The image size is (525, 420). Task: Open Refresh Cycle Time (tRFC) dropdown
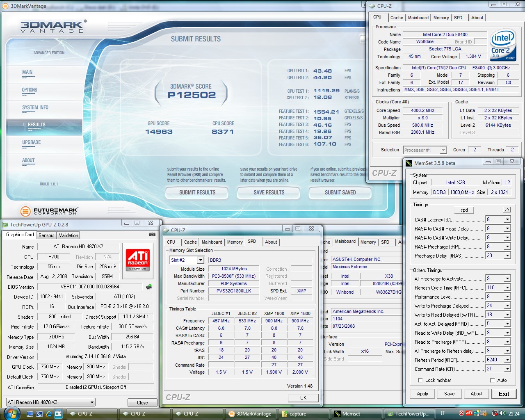pos(507,288)
